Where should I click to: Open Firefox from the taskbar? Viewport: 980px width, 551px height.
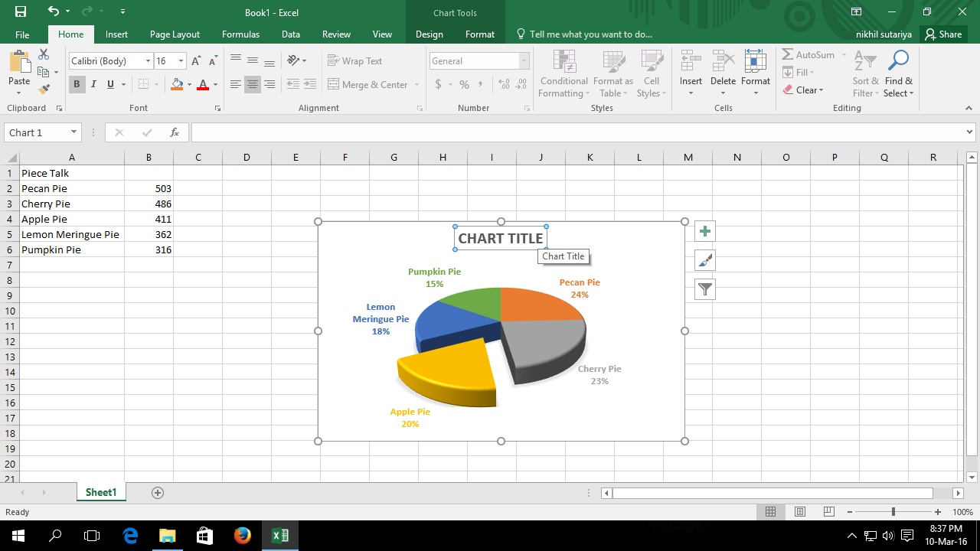(x=243, y=535)
